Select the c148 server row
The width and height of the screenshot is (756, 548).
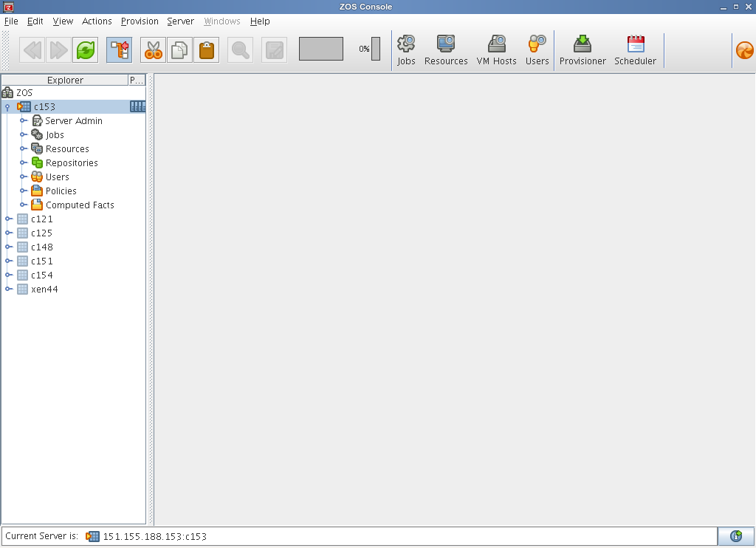coord(73,247)
